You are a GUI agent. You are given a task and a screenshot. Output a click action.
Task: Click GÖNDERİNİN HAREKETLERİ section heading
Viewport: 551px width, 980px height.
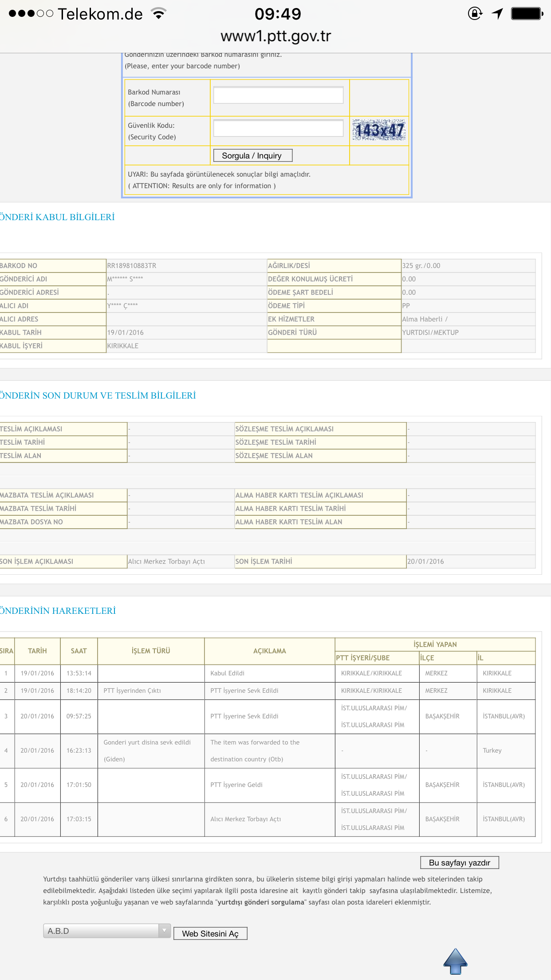(x=58, y=611)
